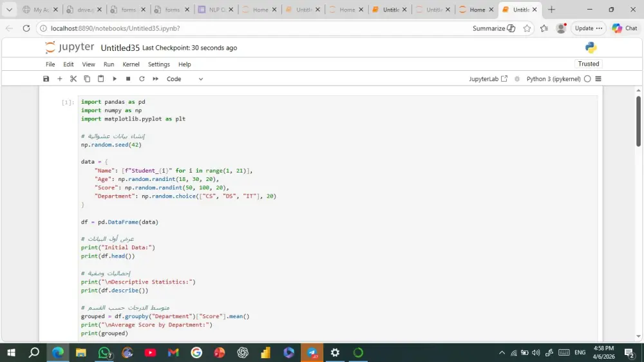Click the Summarize button in the address bar

pos(494,28)
